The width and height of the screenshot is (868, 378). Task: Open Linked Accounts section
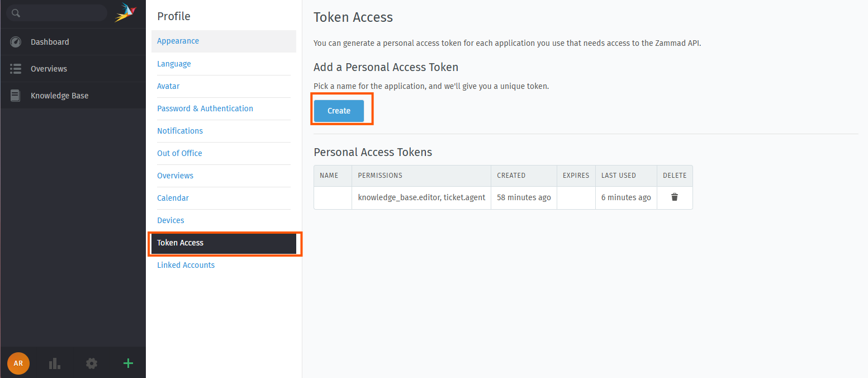186,265
